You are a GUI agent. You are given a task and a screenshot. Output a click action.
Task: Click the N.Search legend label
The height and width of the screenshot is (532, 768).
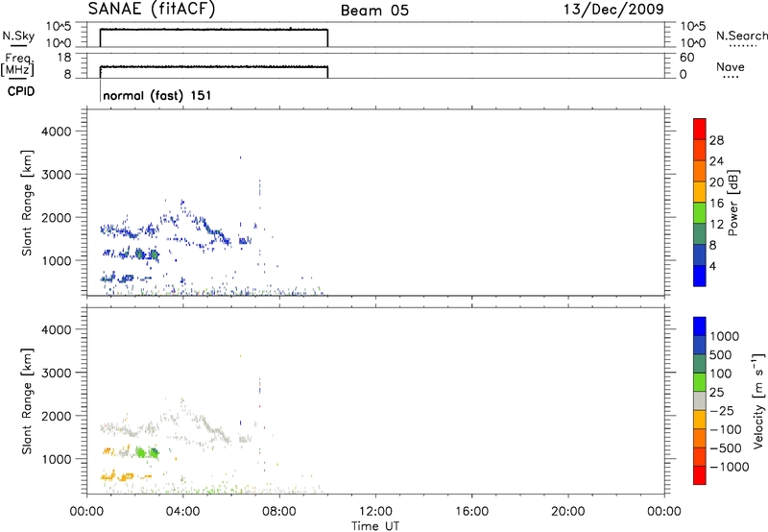(x=742, y=36)
